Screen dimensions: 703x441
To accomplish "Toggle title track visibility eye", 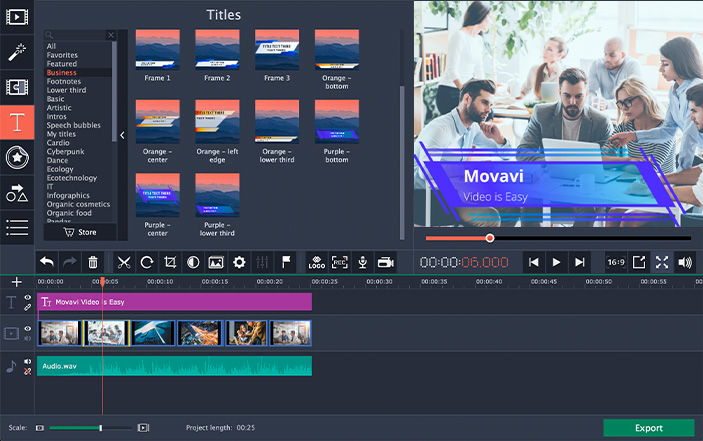I will point(28,298).
